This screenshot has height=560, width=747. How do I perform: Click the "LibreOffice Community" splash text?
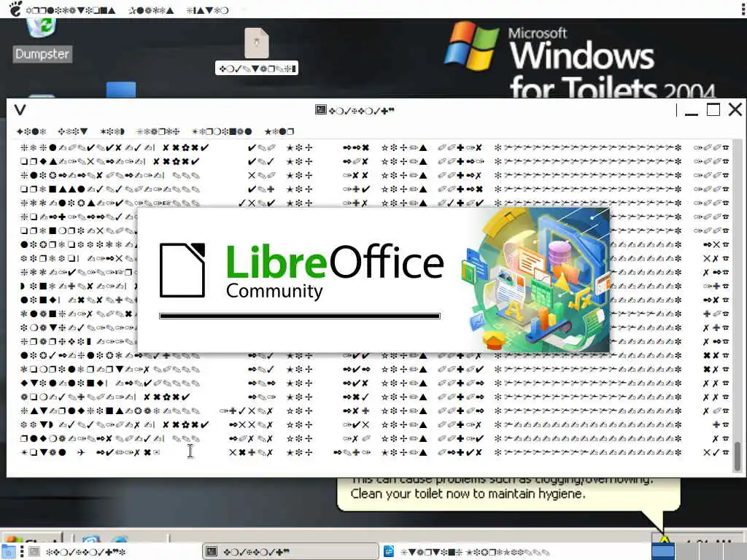334,271
